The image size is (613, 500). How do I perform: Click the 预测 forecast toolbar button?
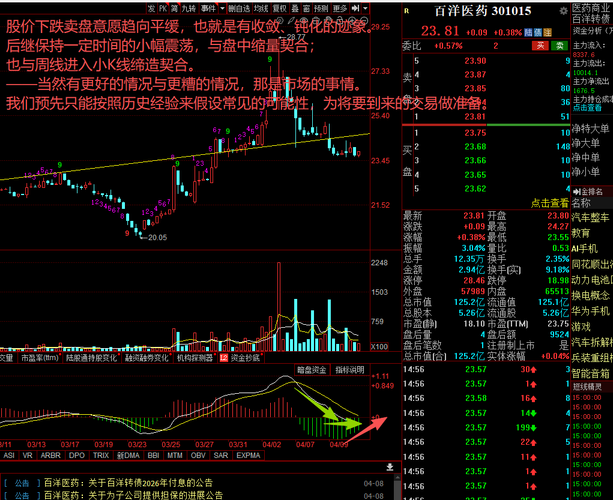tap(321, 8)
